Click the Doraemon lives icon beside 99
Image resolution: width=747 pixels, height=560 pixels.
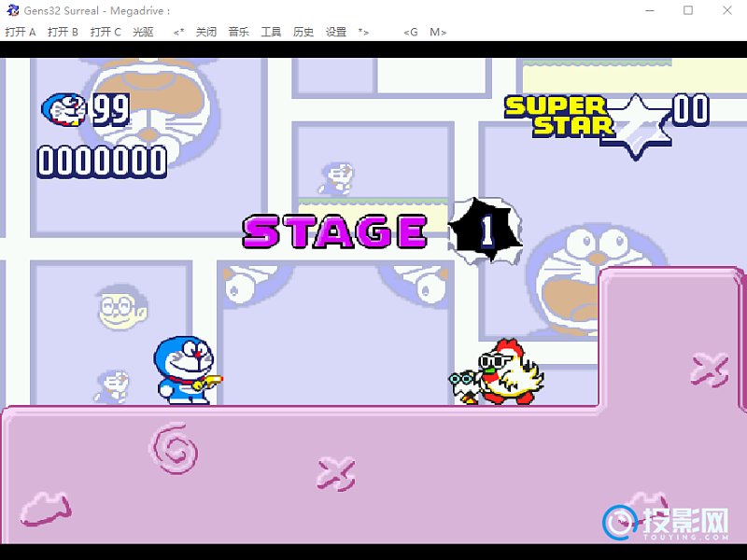point(63,109)
